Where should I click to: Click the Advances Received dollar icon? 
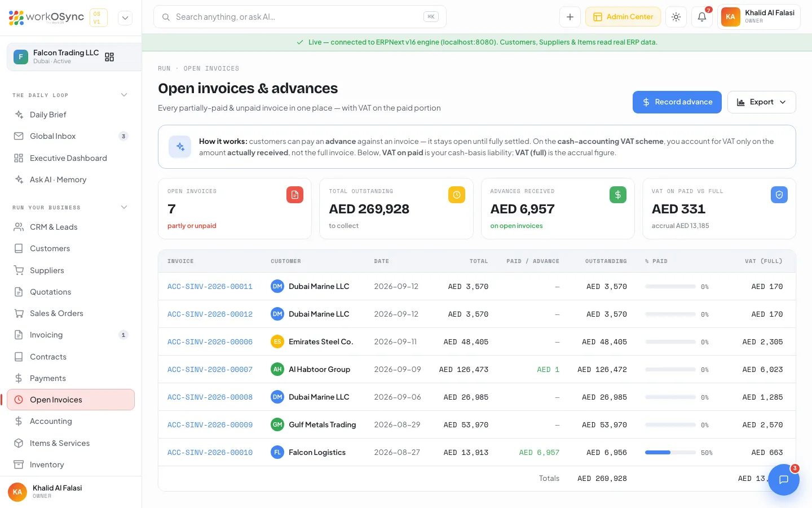(618, 195)
